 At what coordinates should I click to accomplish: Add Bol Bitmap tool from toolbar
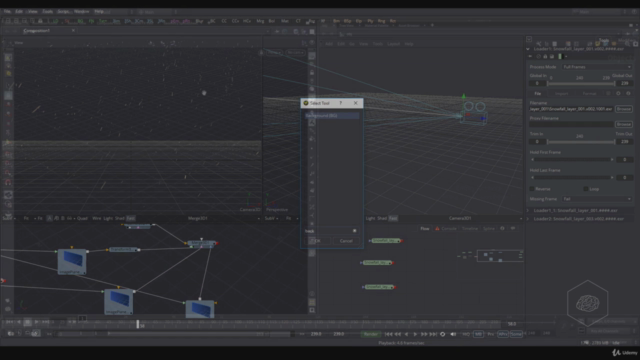pyautogui.click(x=272, y=21)
